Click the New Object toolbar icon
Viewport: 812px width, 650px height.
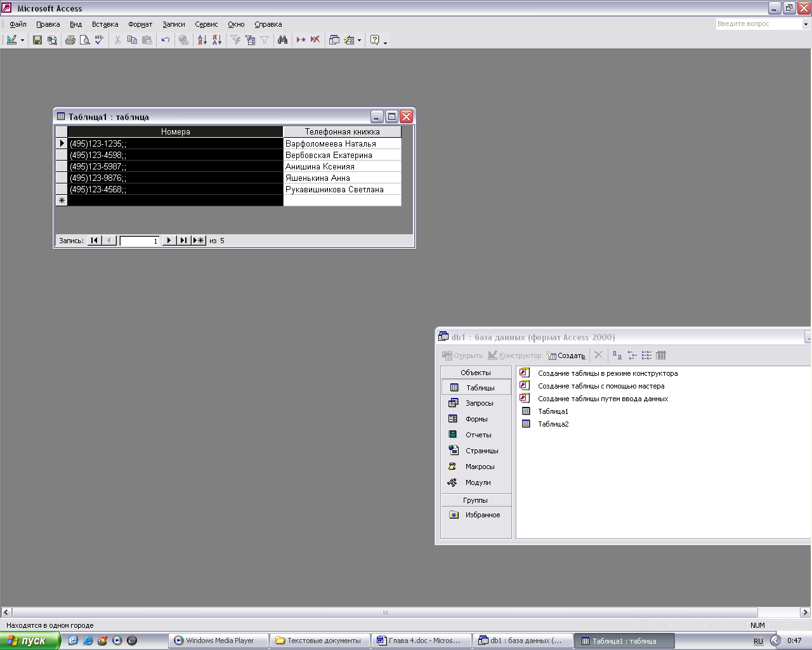coord(349,40)
